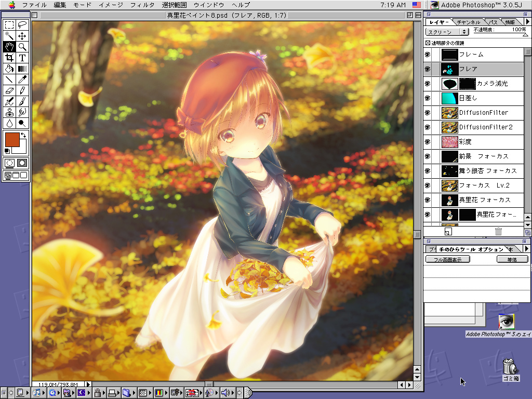Click the フル画面表示 button
532x399 pixels.
point(444,259)
